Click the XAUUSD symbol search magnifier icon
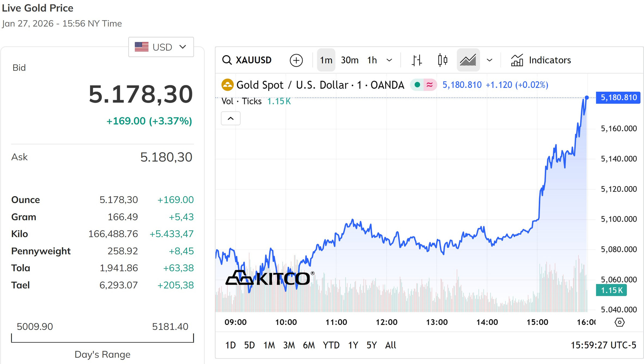Viewport: 644px width, 364px height. [227, 60]
